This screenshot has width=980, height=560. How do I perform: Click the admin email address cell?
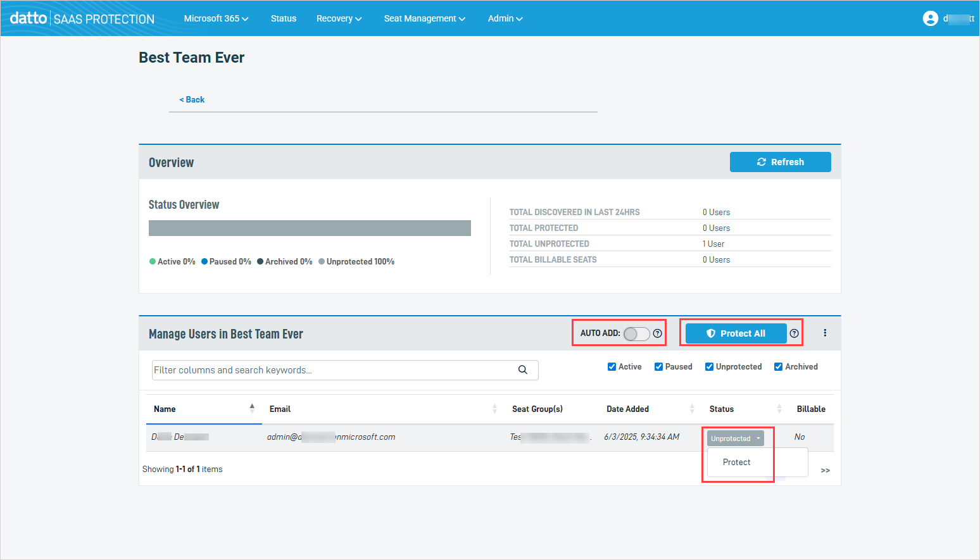[331, 437]
